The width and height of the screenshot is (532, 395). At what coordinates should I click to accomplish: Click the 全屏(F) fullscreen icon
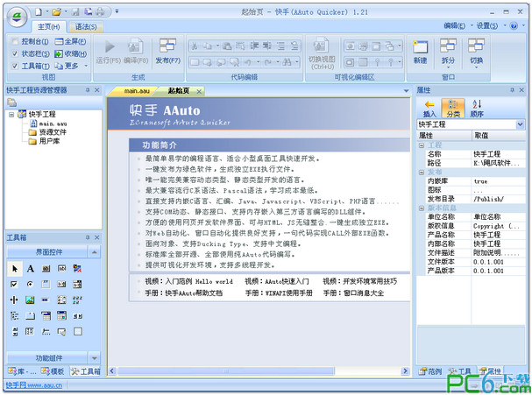pos(59,41)
